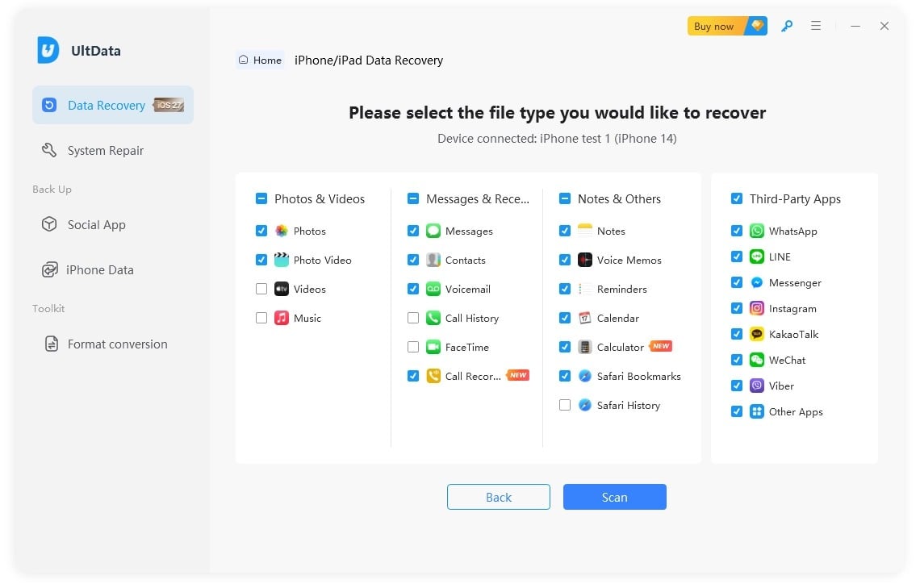Viewport: 920px width, 588px height.
Task: Enable the FaceTime checkbox
Action: point(413,347)
